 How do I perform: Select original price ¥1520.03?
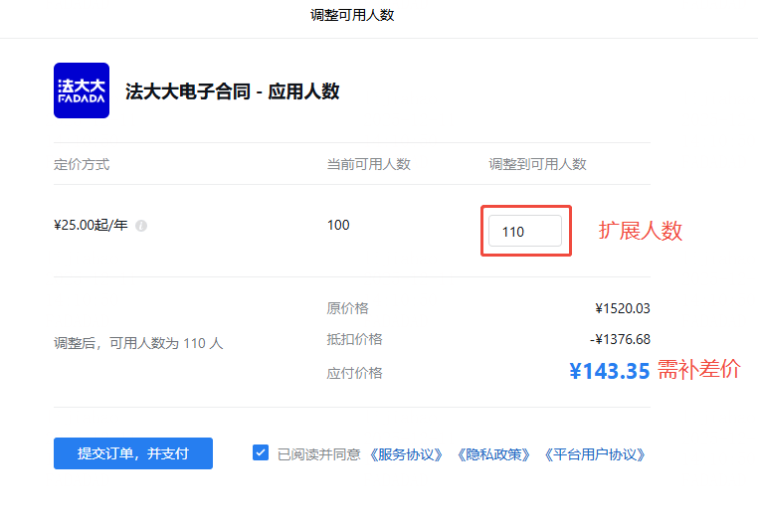pyautogui.click(x=623, y=308)
